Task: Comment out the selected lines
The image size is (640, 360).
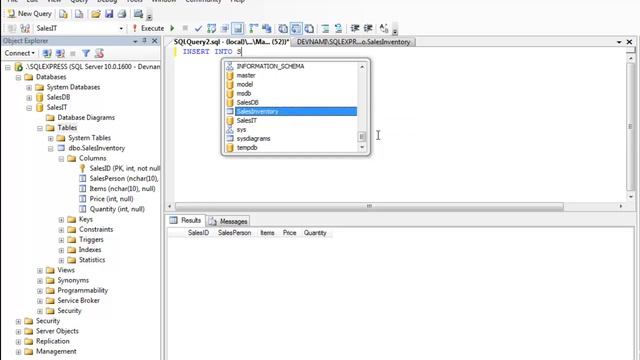Action: click(325, 28)
